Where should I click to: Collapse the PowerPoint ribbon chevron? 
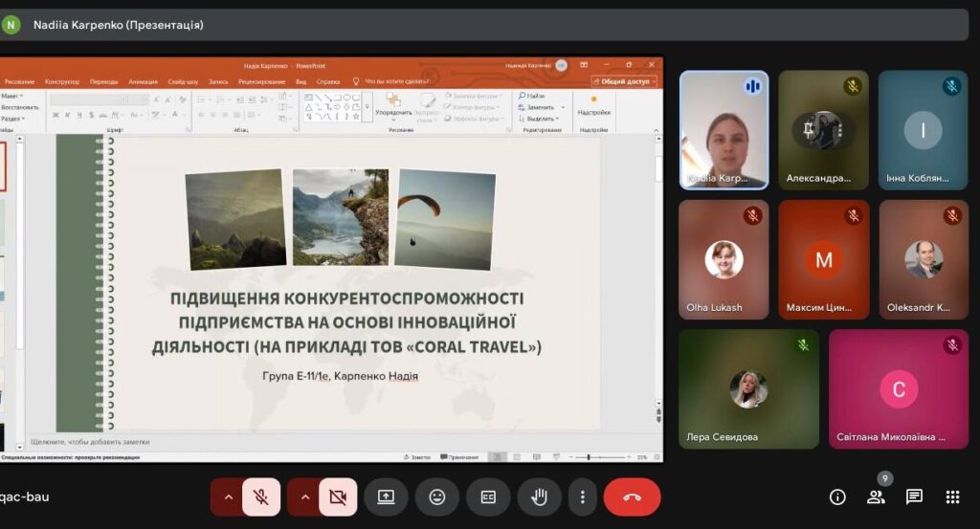click(657, 130)
